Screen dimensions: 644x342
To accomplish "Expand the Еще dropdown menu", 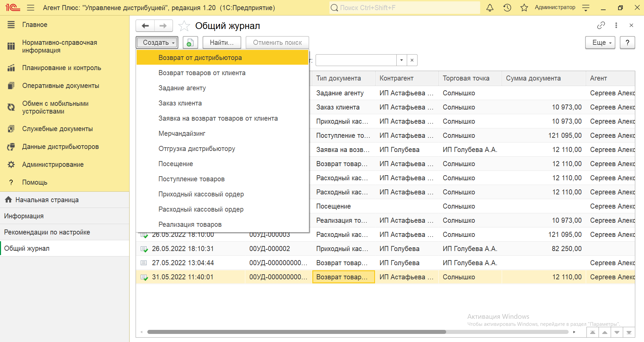I will pyautogui.click(x=600, y=43).
